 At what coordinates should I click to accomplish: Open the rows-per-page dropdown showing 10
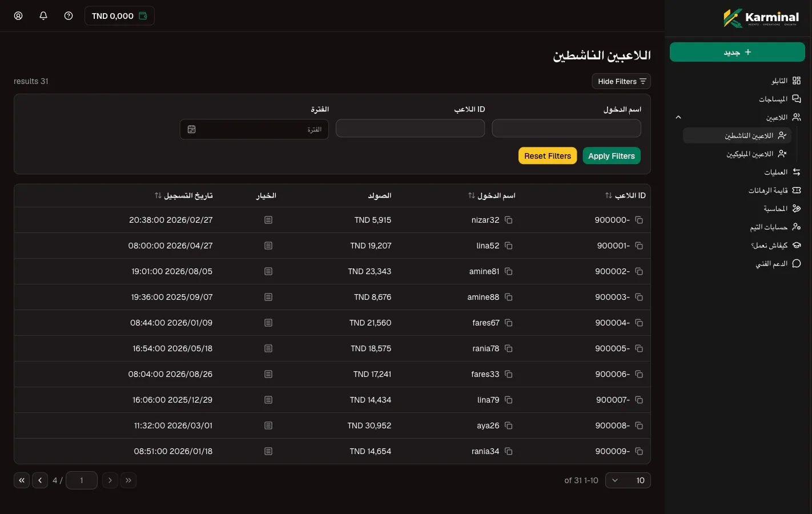(628, 480)
